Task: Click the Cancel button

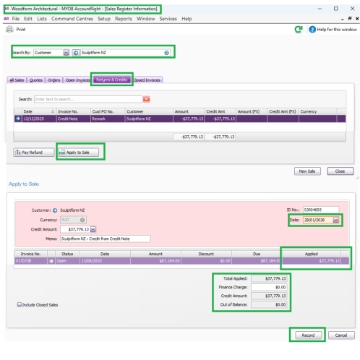Action: point(341,335)
